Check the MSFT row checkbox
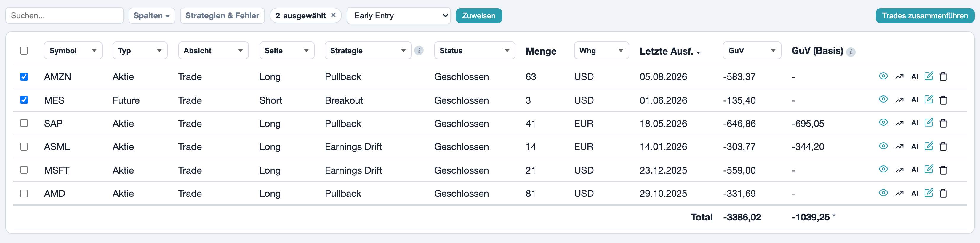 [x=24, y=170]
